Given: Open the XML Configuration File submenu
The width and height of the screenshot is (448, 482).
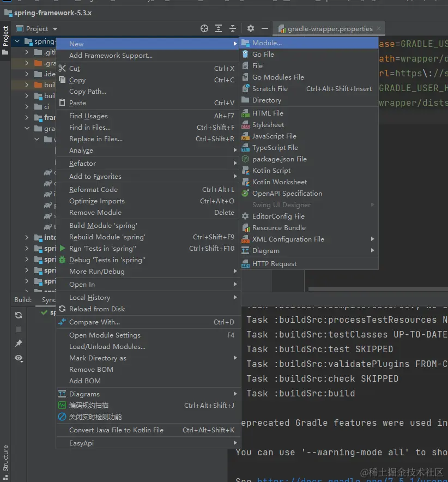Looking at the screenshot, I should click(309, 239).
